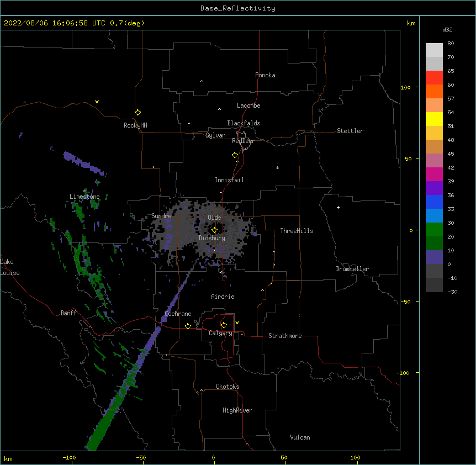Click the km unit label at top right
The image size is (476, 465).
[411, 23]
